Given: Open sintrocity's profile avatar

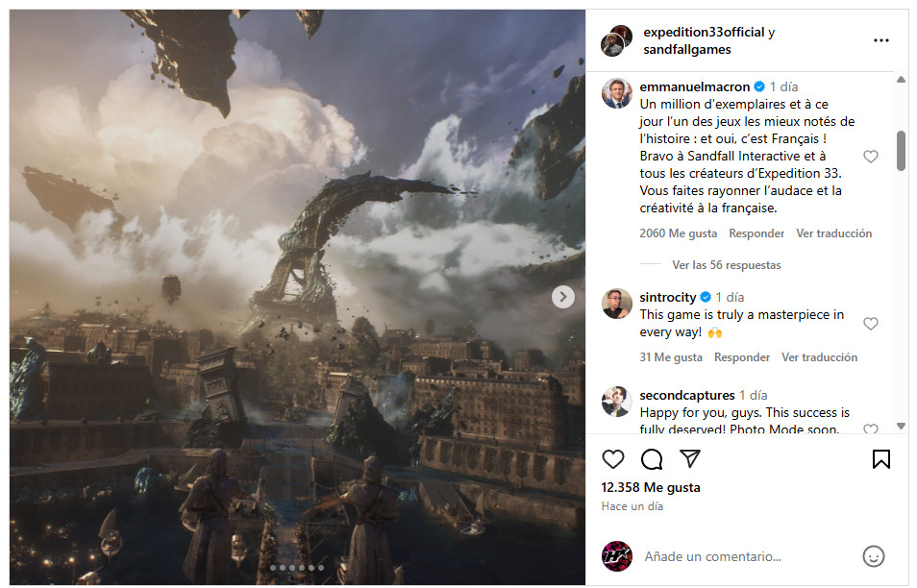Looking at the screenshot, I should [617, 304].
